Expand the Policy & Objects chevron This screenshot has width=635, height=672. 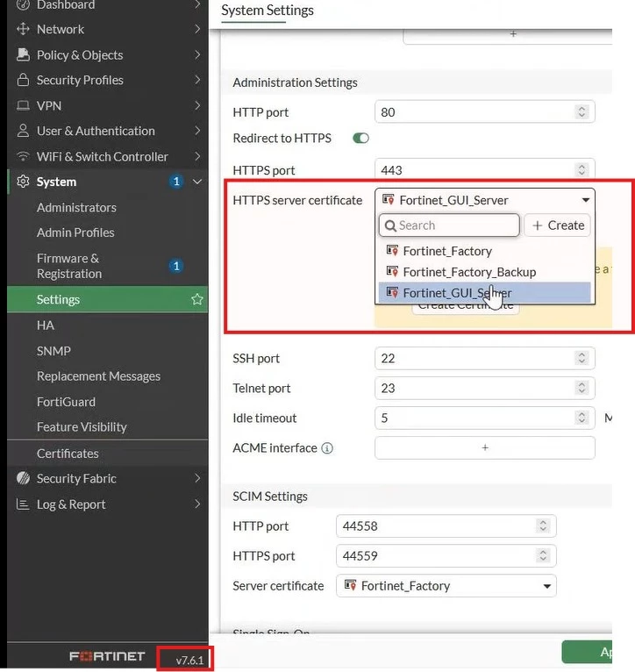pyautogui.click(x=197, y=55)
